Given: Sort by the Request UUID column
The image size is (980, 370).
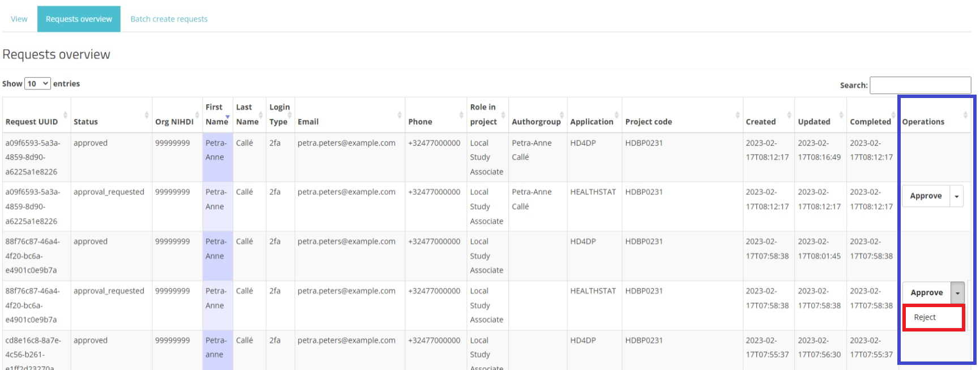Looking at the screenshot, I should tap(32, 122).
